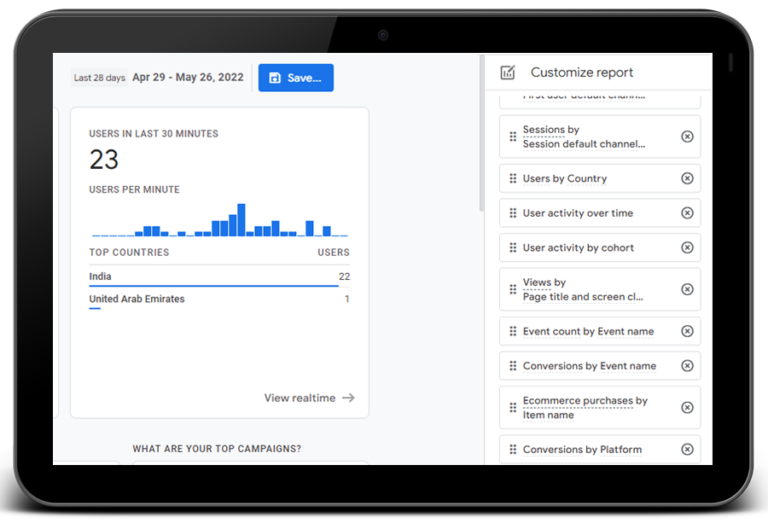Click drag handle of User activity over time
768x529 pixels.
tap(513, 213)
